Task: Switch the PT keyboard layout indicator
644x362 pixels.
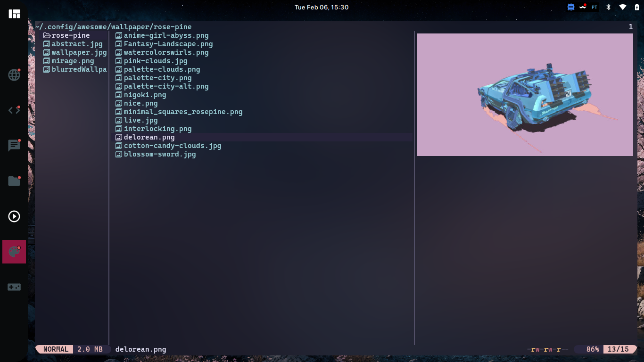Action: click(594, 7)
